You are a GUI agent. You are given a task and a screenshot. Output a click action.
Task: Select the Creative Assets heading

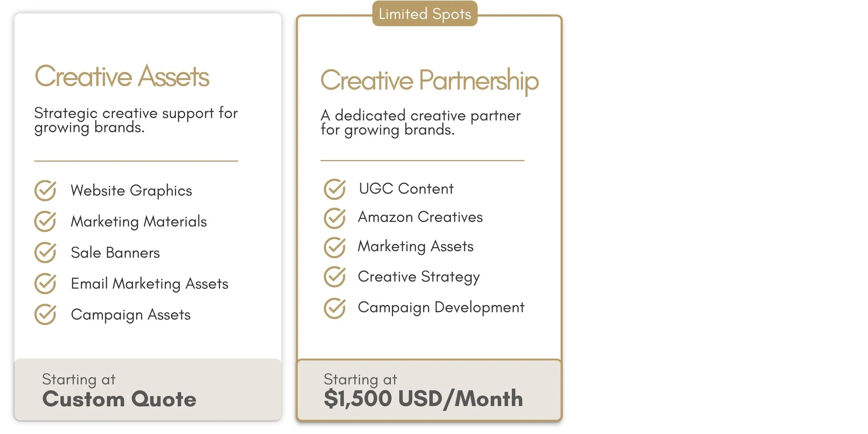(122, 76)
